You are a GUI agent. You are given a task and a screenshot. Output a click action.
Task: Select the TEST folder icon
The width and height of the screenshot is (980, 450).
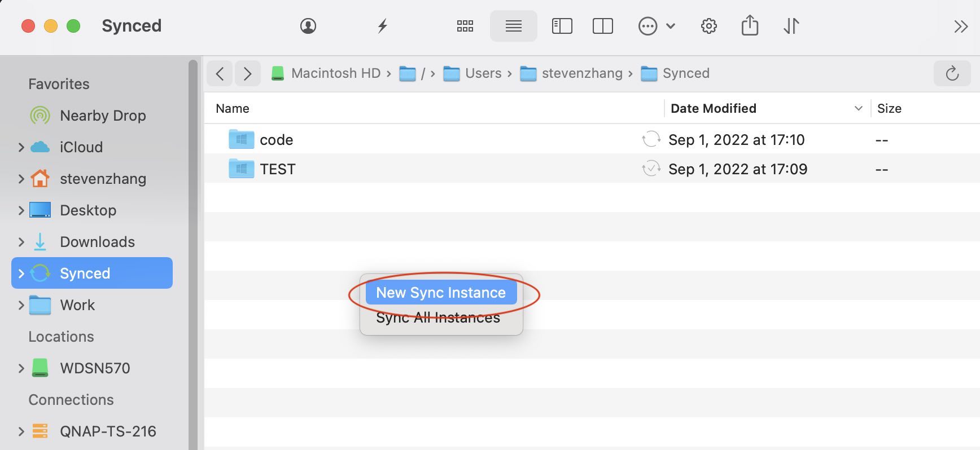(242, 168)
